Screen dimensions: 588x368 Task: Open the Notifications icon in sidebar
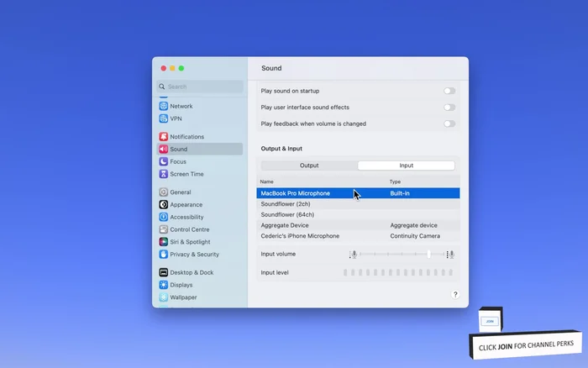point(163,137)
